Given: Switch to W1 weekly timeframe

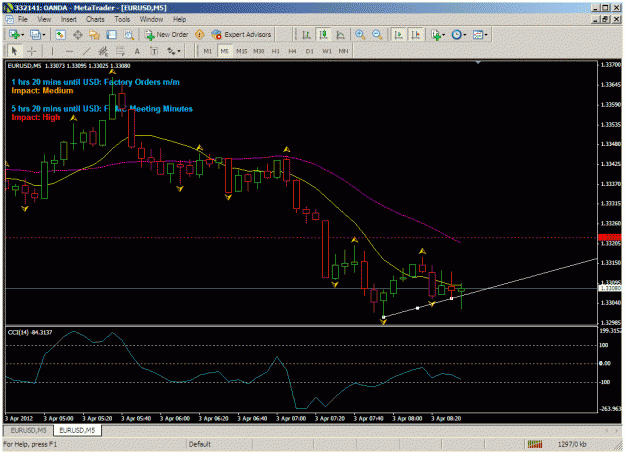Looking at the screenshot, I should click(x=327, y=51).
